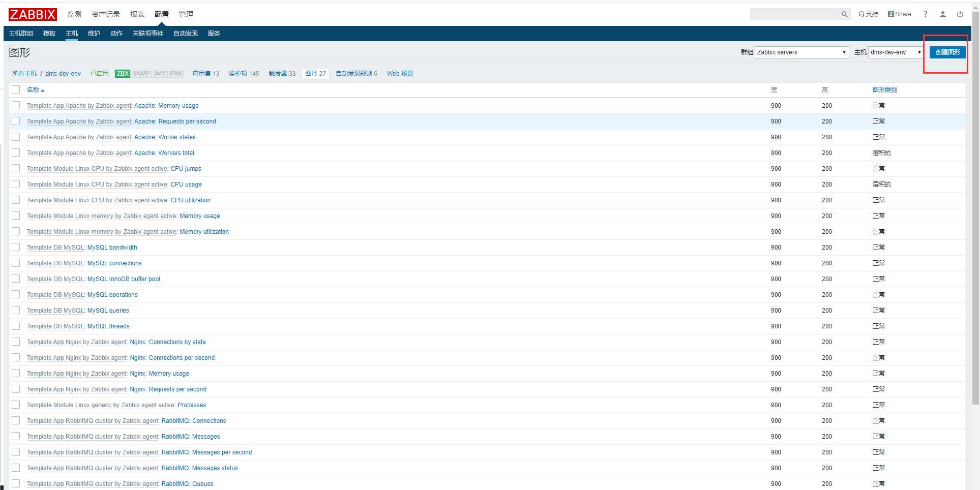Click the ZBX availability badge
980x490 pixels.
click(x=123, y=74)
